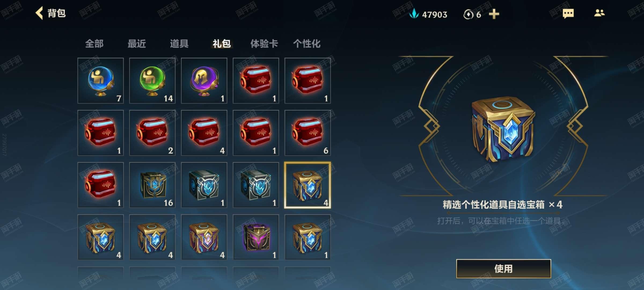The image size is (644, 290).
Task: Switch to the 道具 tab
Action: [179, 44]
